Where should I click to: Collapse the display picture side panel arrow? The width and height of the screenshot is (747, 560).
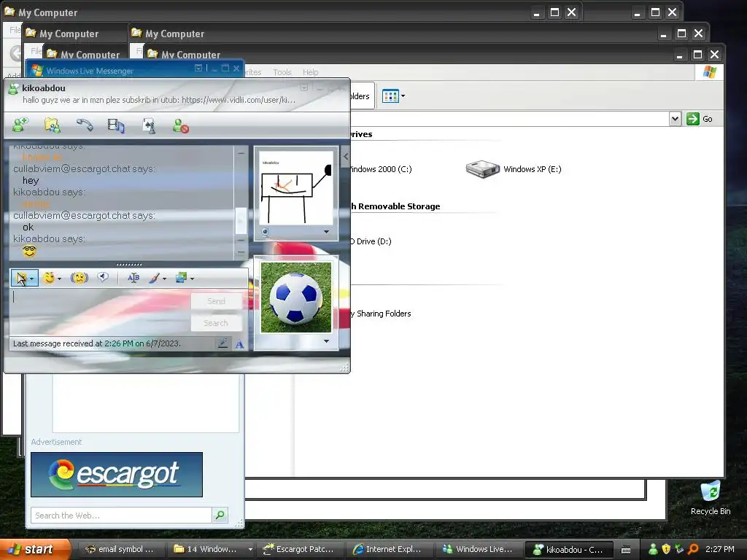(x=345, y=156)
